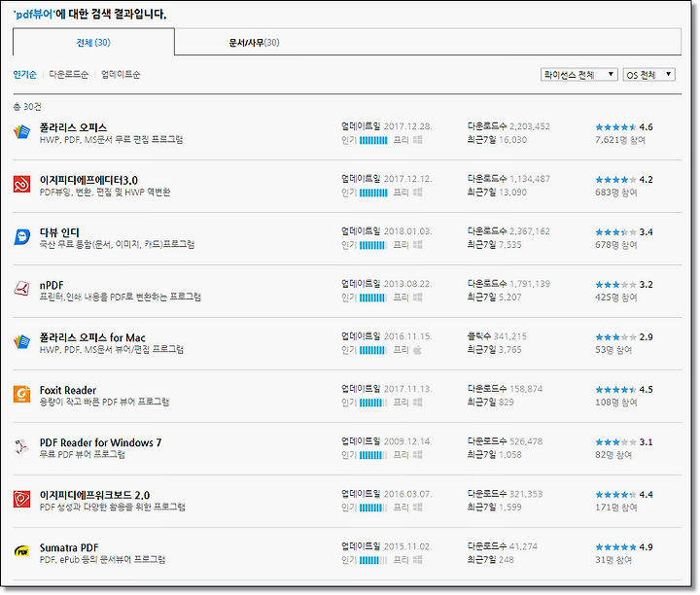Sort results by 인기순
Screen dimensions: 700x595
coord(24,75)
